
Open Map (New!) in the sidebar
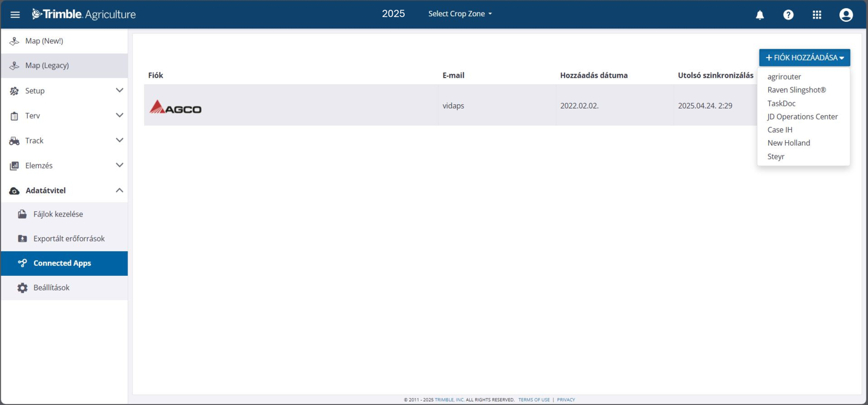65,41
